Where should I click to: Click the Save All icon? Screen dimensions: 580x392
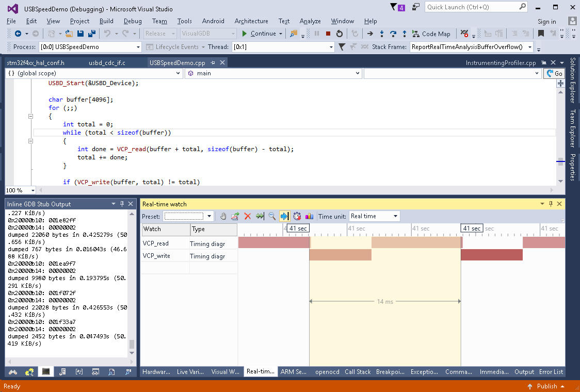tap(92, 34)
